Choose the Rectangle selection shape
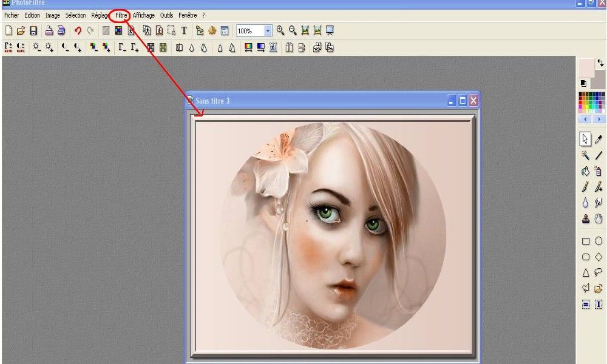Image resolution: width=607 pixels, height=364 pixels. 585,241
